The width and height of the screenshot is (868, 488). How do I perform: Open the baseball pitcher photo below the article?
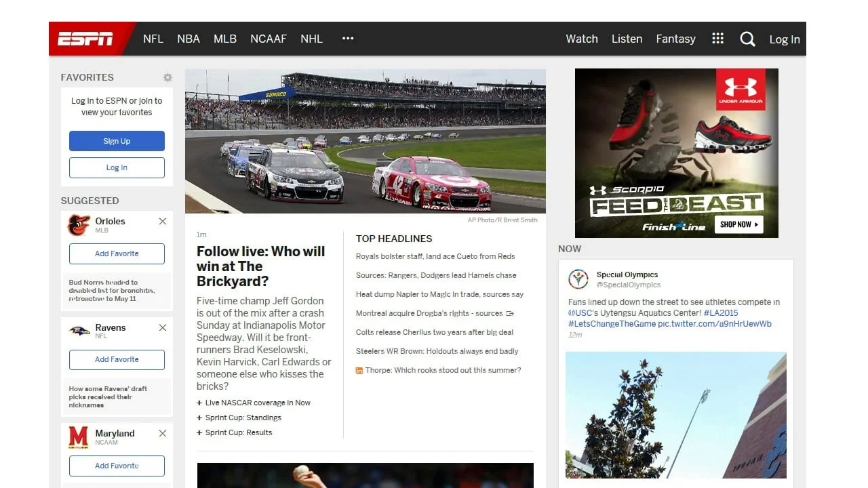[366, 475]
